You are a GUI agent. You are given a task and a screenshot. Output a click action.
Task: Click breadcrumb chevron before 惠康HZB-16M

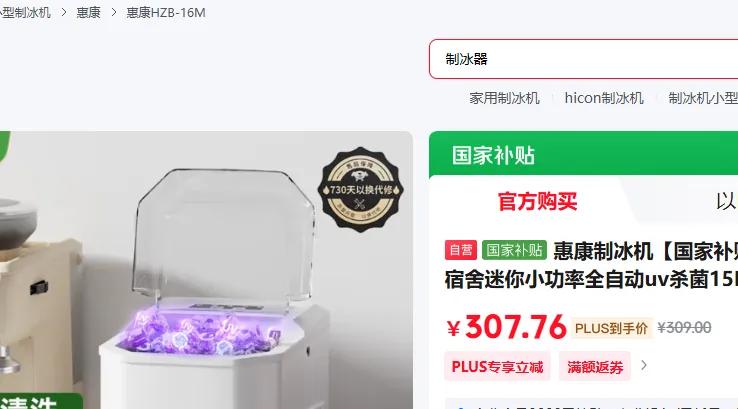point(113,12)
